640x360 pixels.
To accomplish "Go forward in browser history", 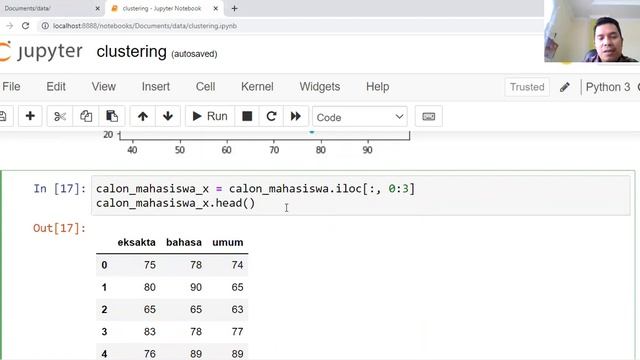I will (9, 26).
